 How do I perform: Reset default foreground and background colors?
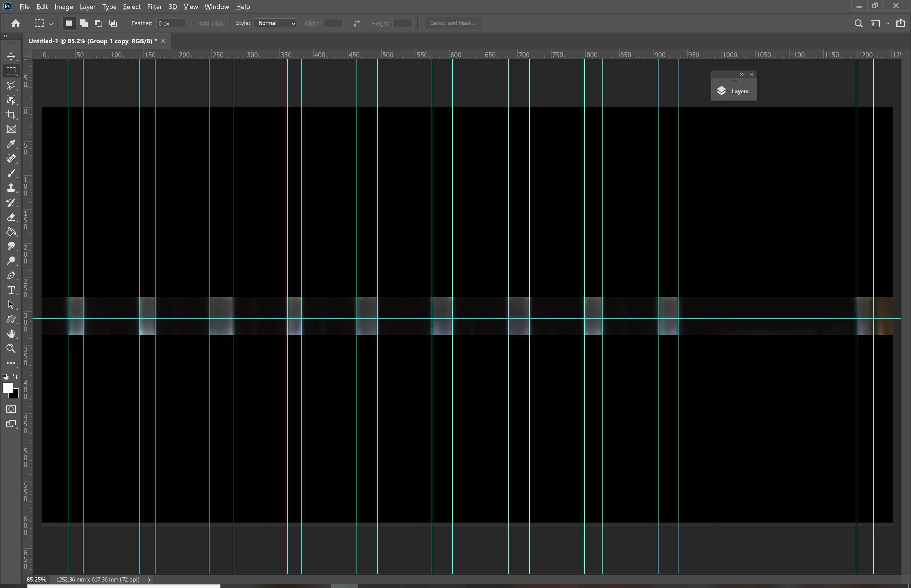point(6,377)
